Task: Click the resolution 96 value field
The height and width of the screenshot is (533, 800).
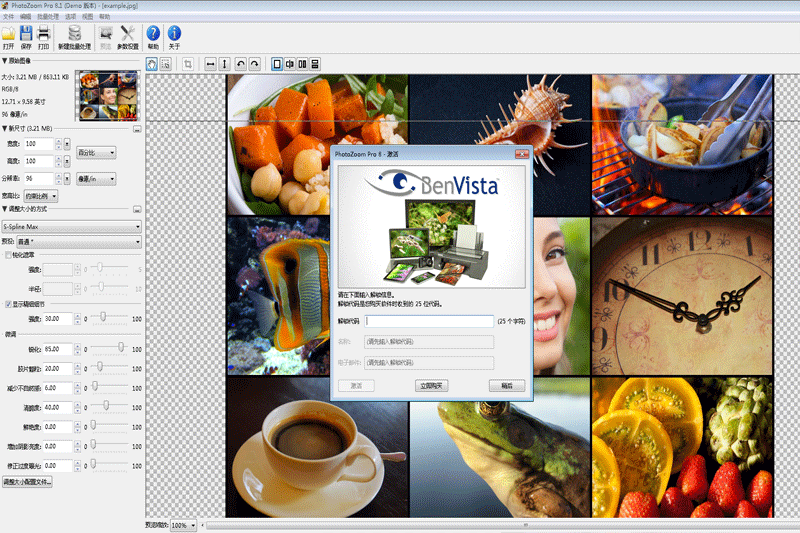Action: pyautogui.click(x=39, y=179)
